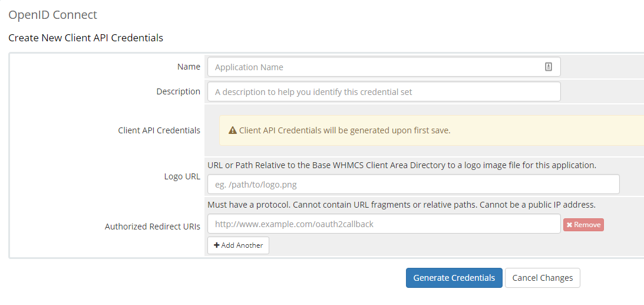Click the Application Name input field

(x=384, y=67)
